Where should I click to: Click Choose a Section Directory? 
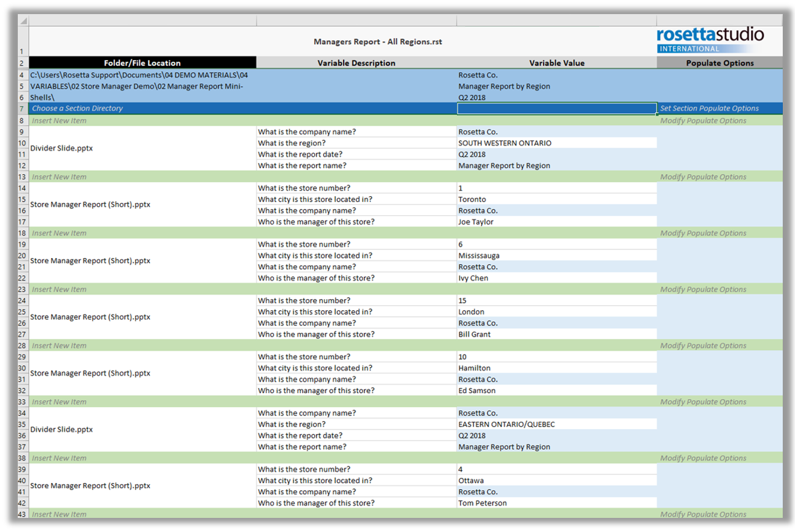(77, 108)
